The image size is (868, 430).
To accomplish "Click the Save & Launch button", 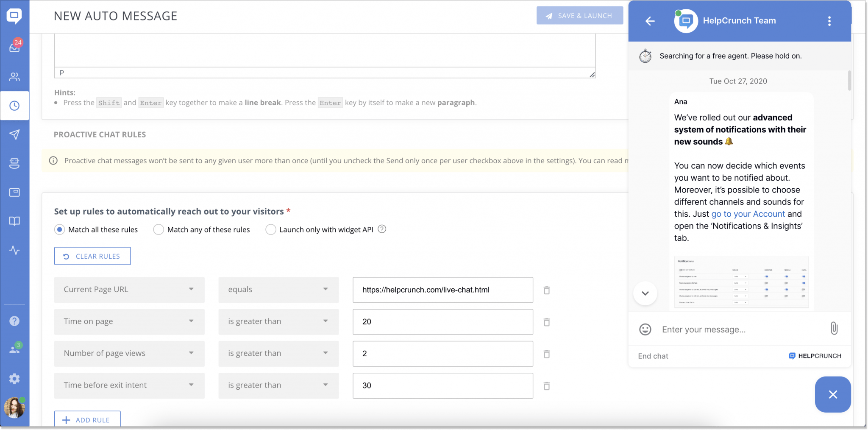I will click(579, 16).
